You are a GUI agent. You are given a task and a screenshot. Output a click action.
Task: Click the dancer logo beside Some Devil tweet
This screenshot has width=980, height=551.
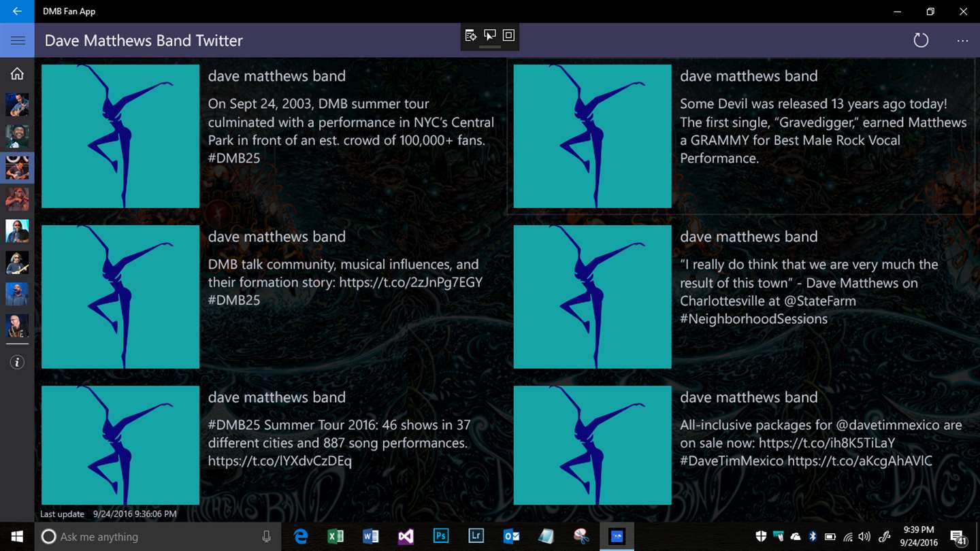point(592,136)
